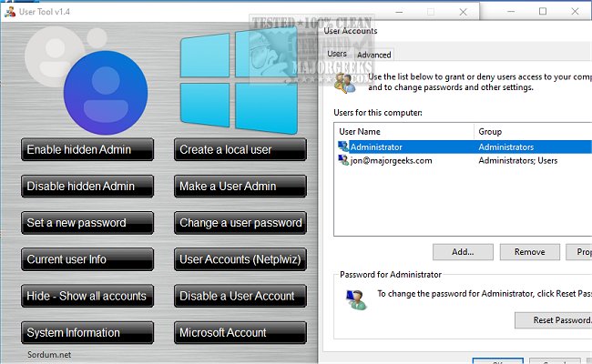Open User Accounts (Netplwiz)

click(240, 259)
